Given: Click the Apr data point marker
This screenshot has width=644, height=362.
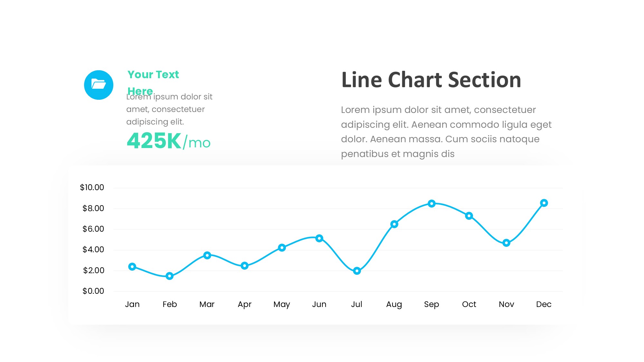Looking at the screenshot, I should pyautogui.click(x=244, y=265).
